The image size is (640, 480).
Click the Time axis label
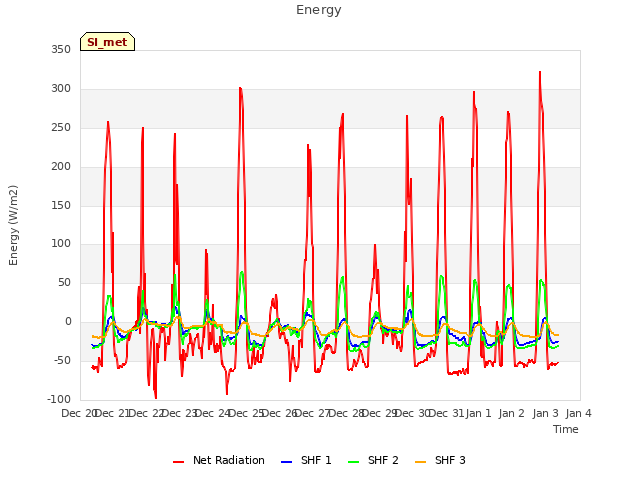coord(566,429)
